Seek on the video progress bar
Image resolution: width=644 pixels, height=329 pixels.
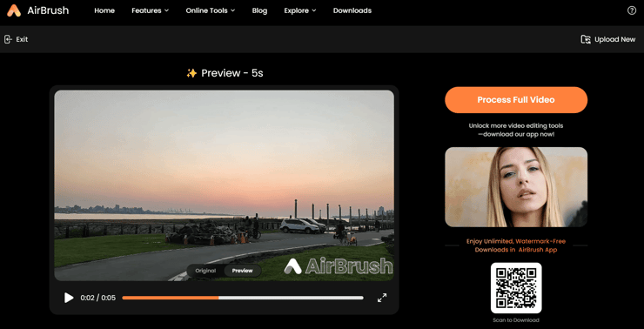coord(243,298)
